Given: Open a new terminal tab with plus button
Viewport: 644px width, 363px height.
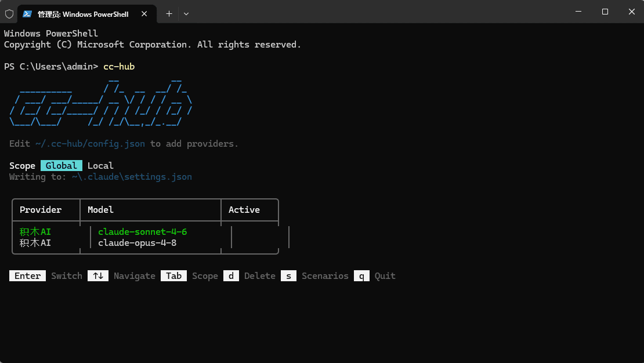Looking at the screenshot, I should pyautogui.click(x=169, y=14).
